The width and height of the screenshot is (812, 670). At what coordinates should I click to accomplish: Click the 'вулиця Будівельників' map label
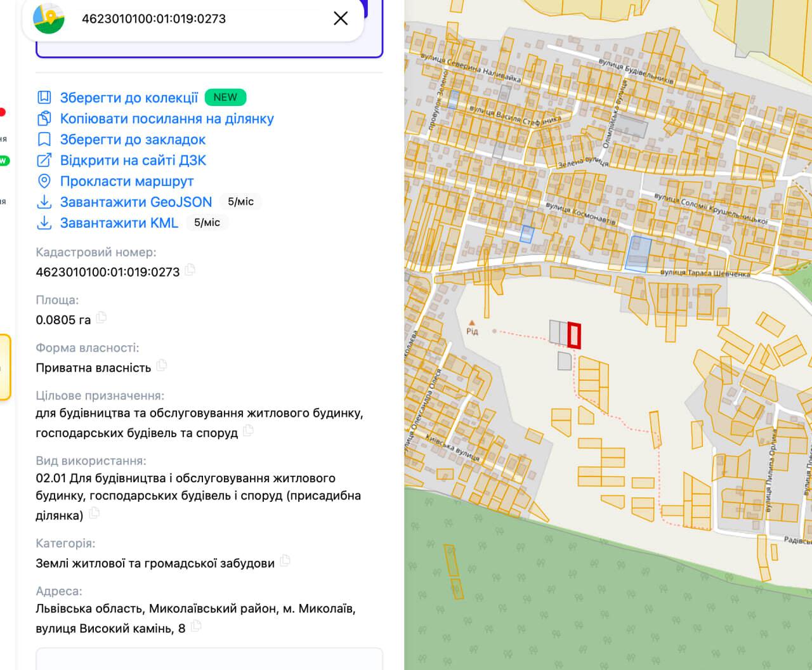636,72
